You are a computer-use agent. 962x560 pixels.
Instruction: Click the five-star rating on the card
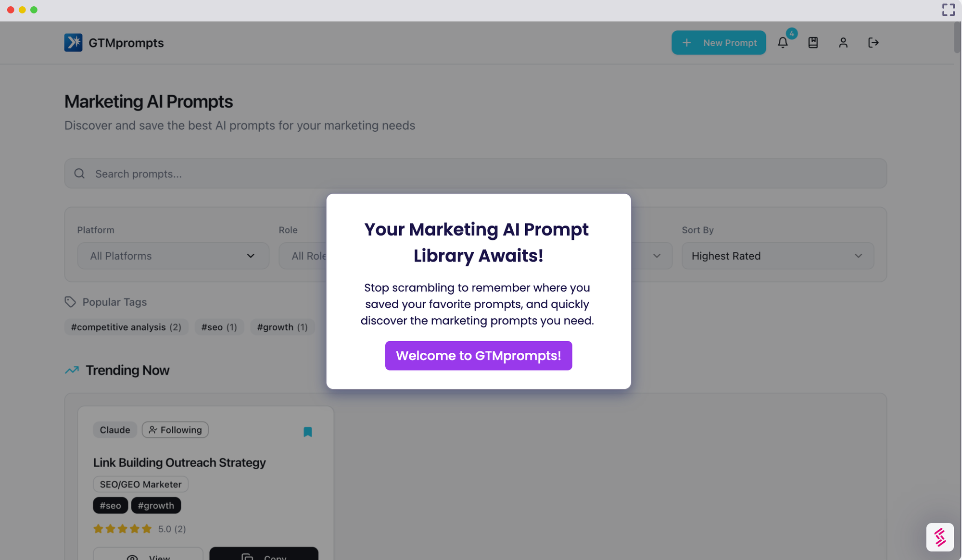point(123,529)
